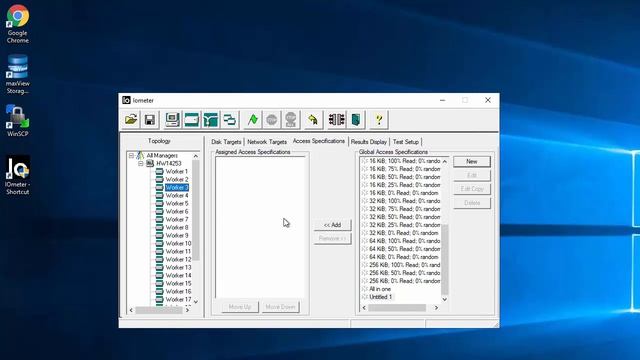Add a new disk worker
Screen dimensions: 640x360
tap(191, 120)
